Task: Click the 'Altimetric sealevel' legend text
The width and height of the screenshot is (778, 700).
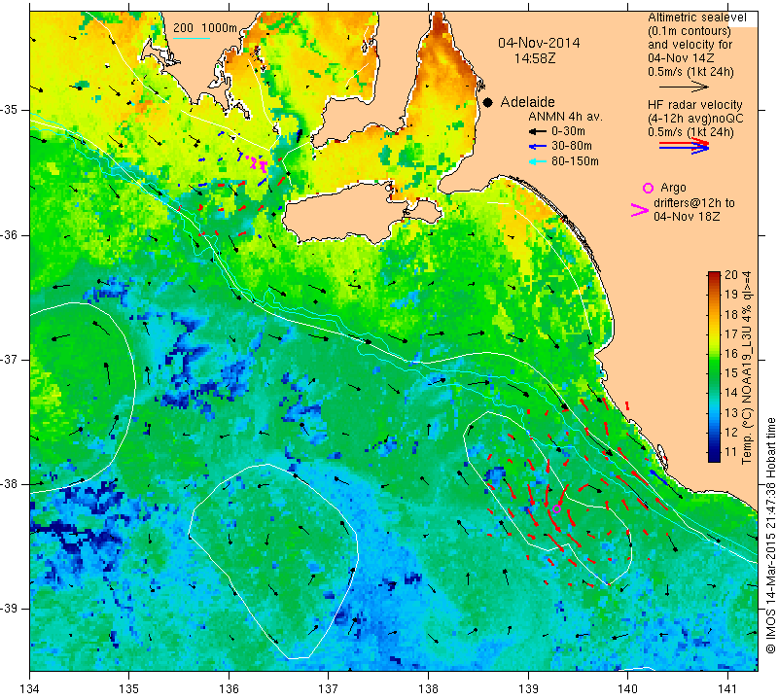Action: (x=697, y=17)
